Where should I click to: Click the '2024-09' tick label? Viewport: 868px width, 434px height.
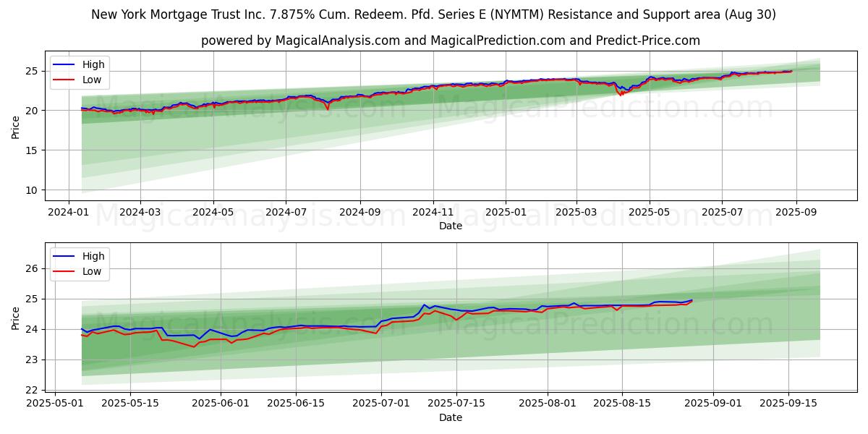(x=360, y=212)
